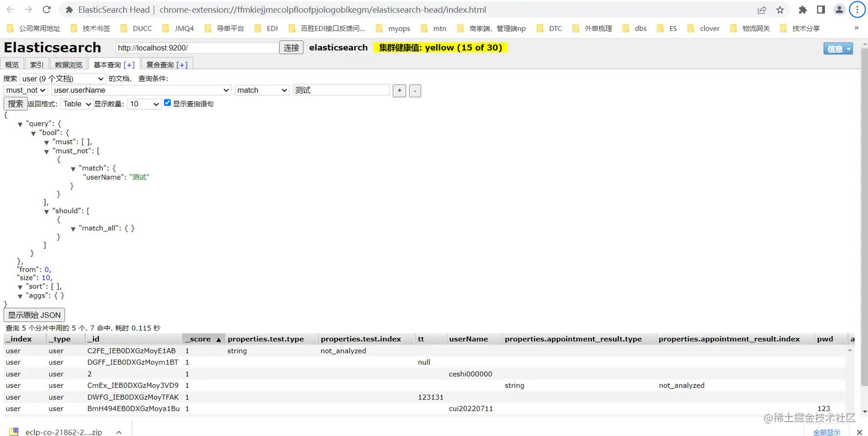
Task: Sort results by the _score column header
Action: tap(203, 339)
